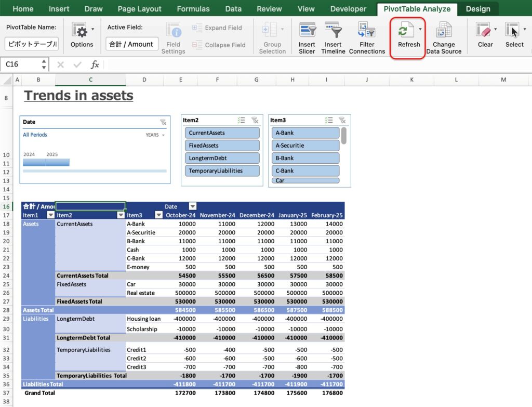Open Item3 field filter dropdown
Screen dimensions: 532x407
158,215
